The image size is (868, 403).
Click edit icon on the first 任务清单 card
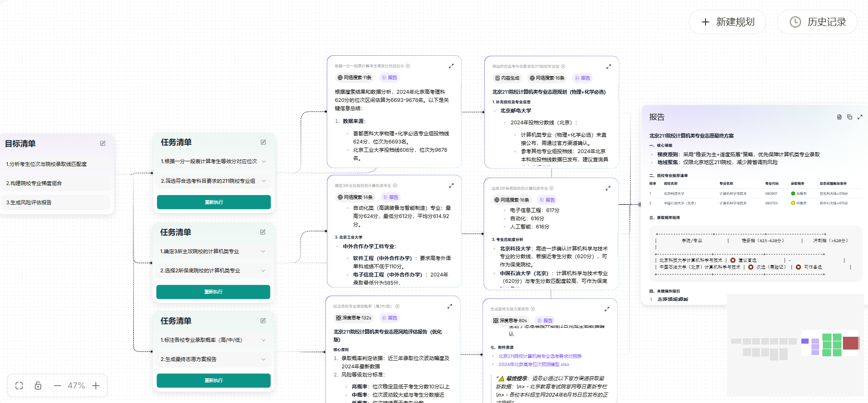click(263, 142)
